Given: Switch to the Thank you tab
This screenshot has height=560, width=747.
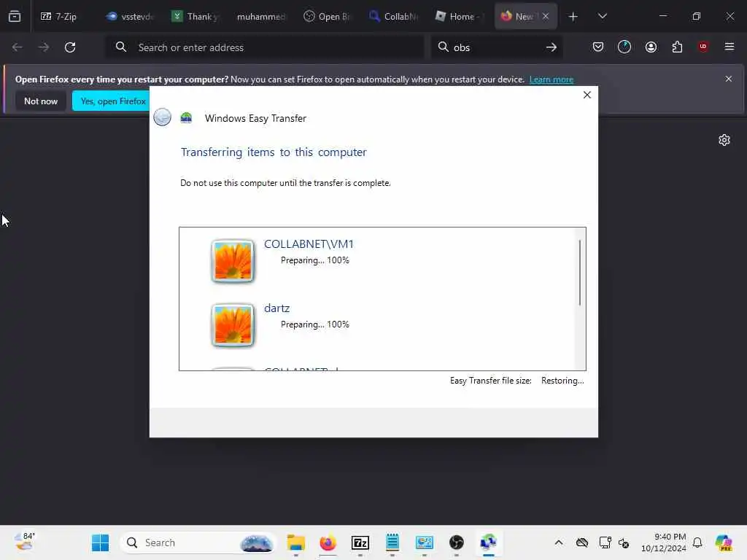Looking at the screenshot, I should [x=195, y=16].
